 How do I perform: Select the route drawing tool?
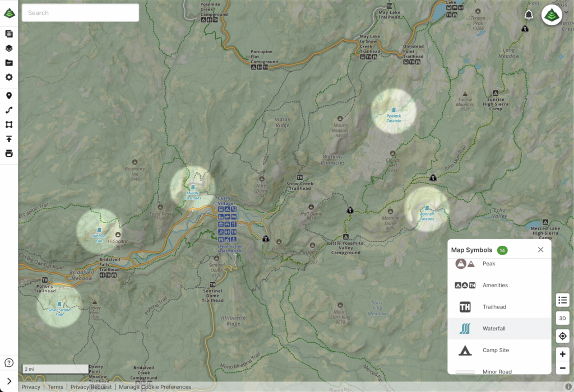coord(8,110)
